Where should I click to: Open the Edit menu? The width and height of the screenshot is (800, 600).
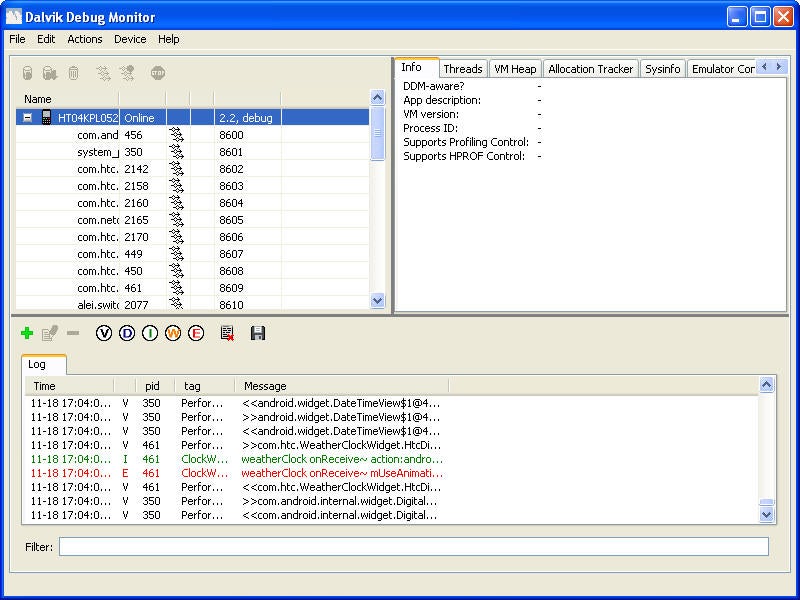pos(46,39)
